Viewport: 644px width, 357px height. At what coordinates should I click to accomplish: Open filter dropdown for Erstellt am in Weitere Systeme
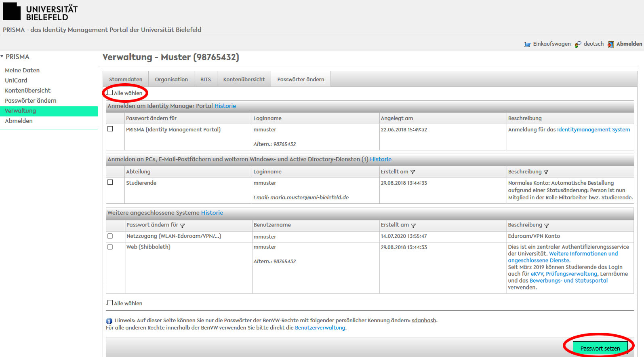tap(413, 226)
